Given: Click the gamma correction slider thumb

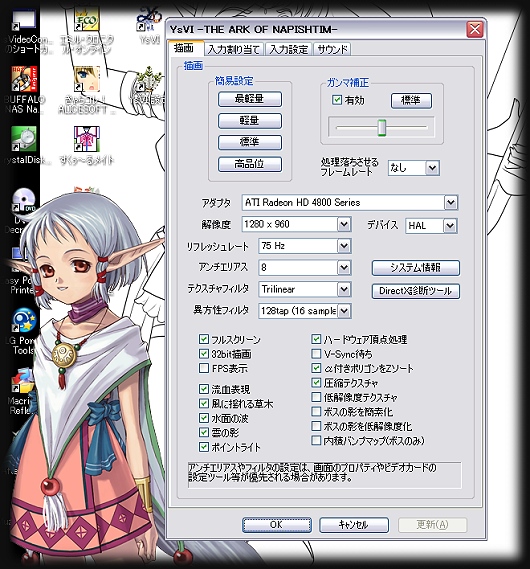Looking at the screenshot, I should click(382, 127).
